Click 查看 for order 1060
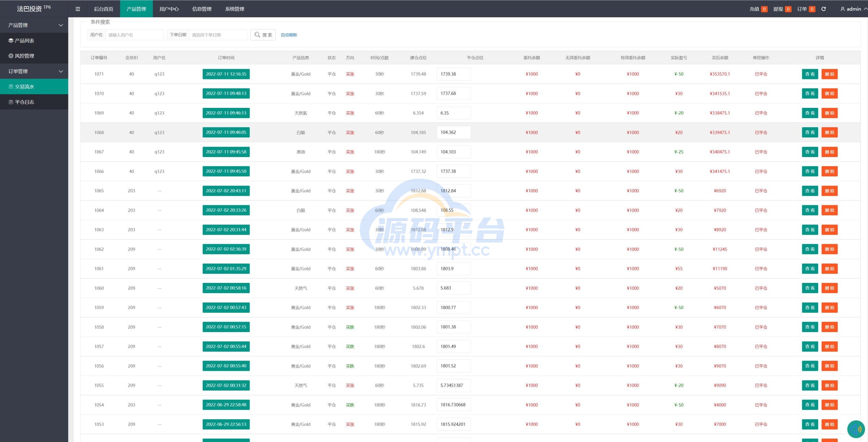Screen dimensions: 868x442 click(x=810, y=288)
